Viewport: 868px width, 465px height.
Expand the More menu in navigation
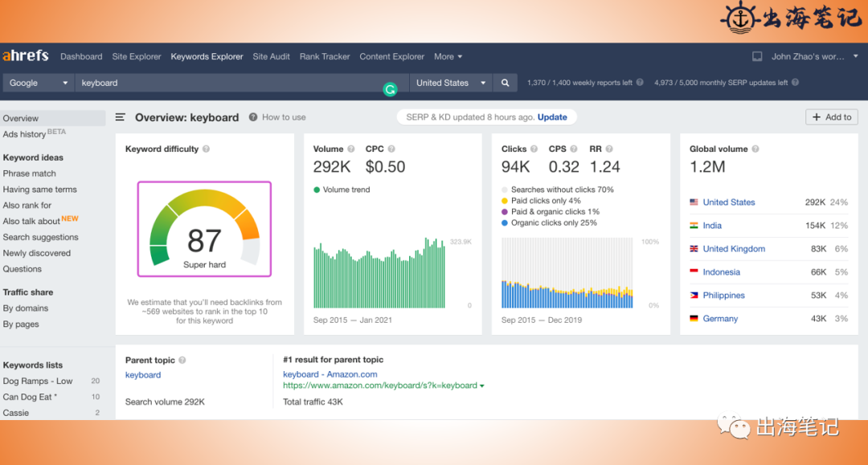tap(448, 56)
